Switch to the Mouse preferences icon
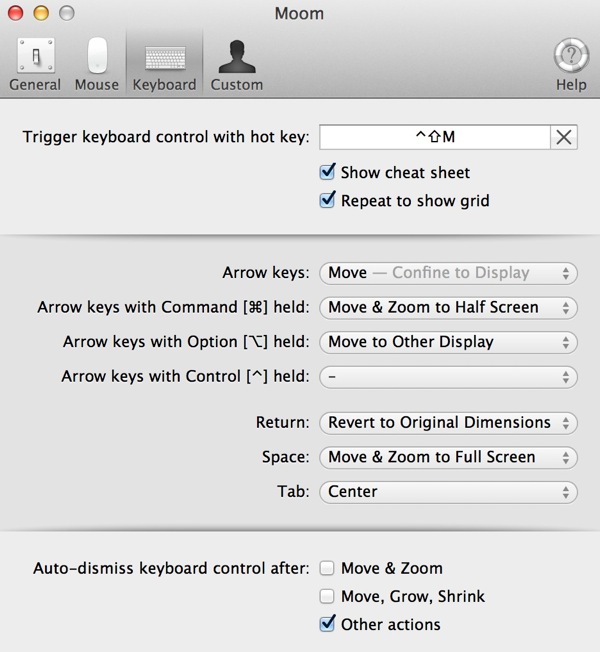This screenshot has width=600, height=652. [x=97, y=65]
